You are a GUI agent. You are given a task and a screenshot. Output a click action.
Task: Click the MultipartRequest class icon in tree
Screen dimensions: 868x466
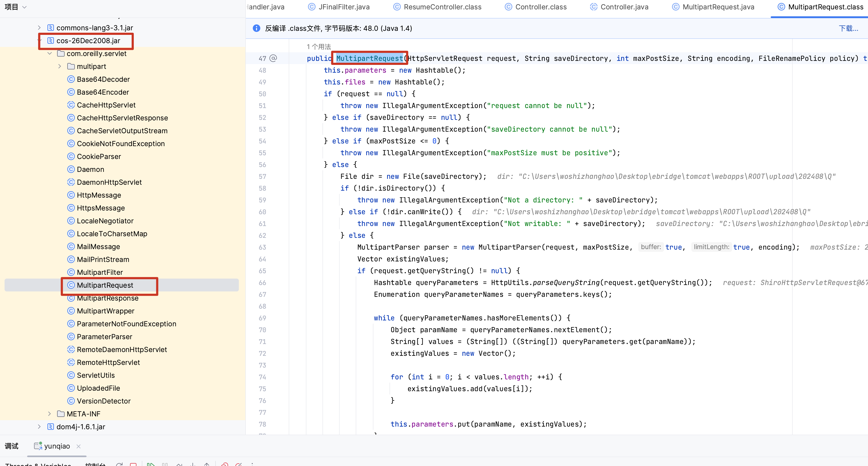pos(71,285)
